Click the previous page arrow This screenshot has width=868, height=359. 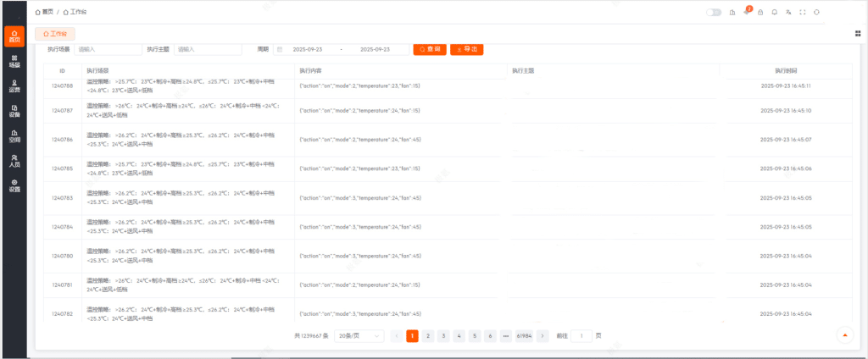click(x=397, y=336)
